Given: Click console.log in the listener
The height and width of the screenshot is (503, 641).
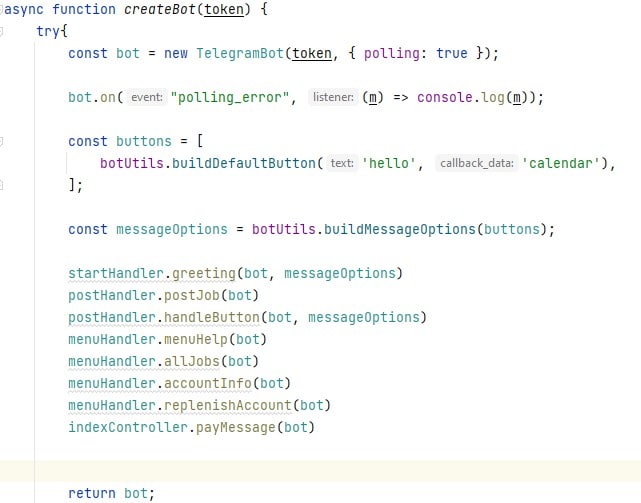Looking at the screenshot, I should point(459,97).
